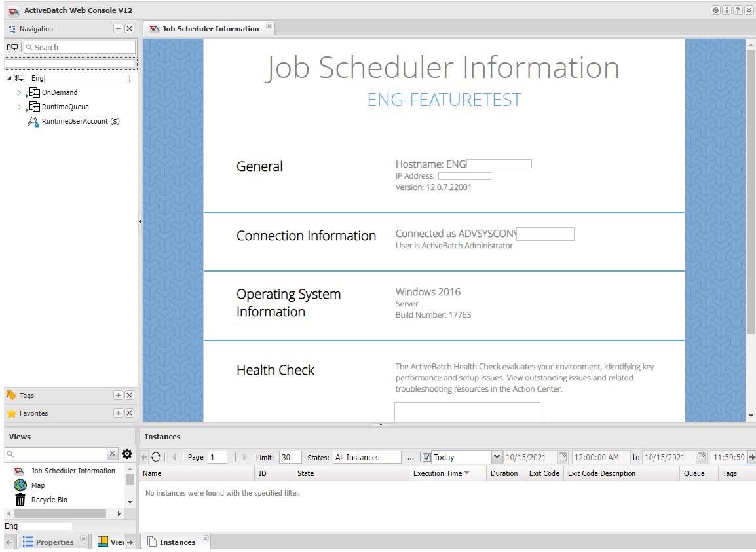Viewport: 756px width, 552px height.
Task: Click the Page number field
Action: (x=217, y=457)
